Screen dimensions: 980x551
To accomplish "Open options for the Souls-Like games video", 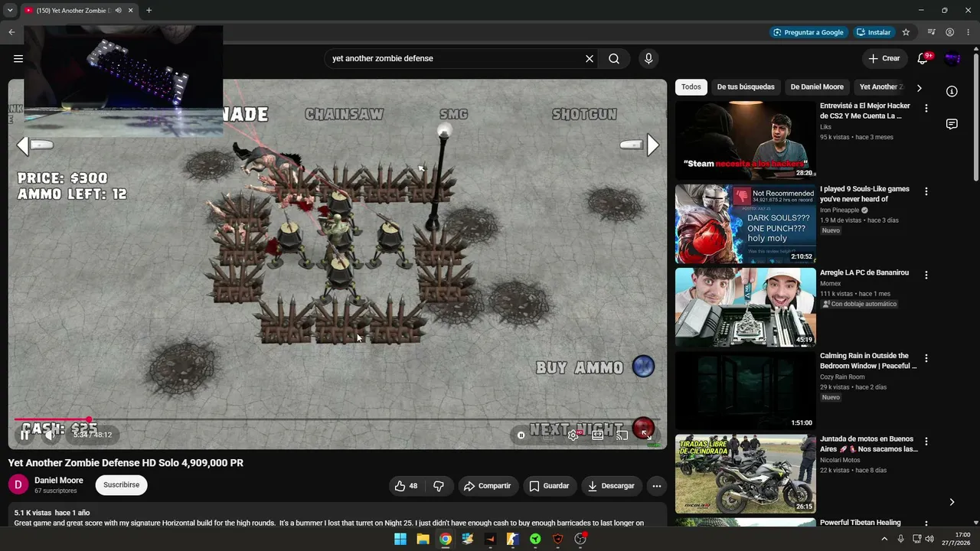I will click(x=926, y=191).
